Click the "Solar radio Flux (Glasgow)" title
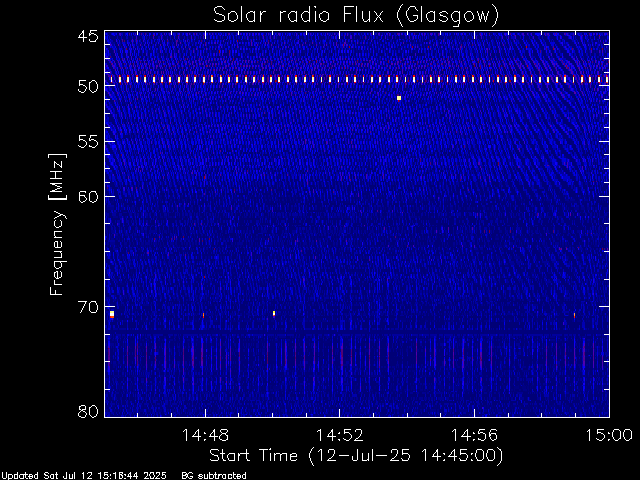The width and height of the screenshot is (640, 480). 356,16
